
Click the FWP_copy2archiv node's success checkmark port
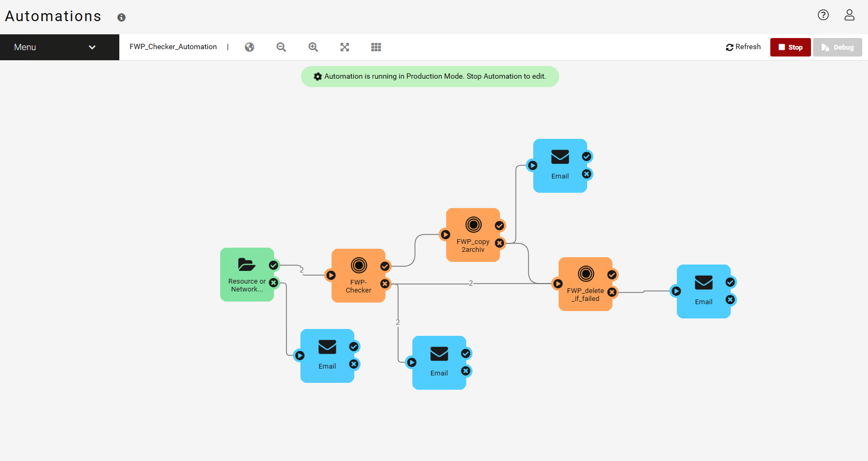coord(499,225)
